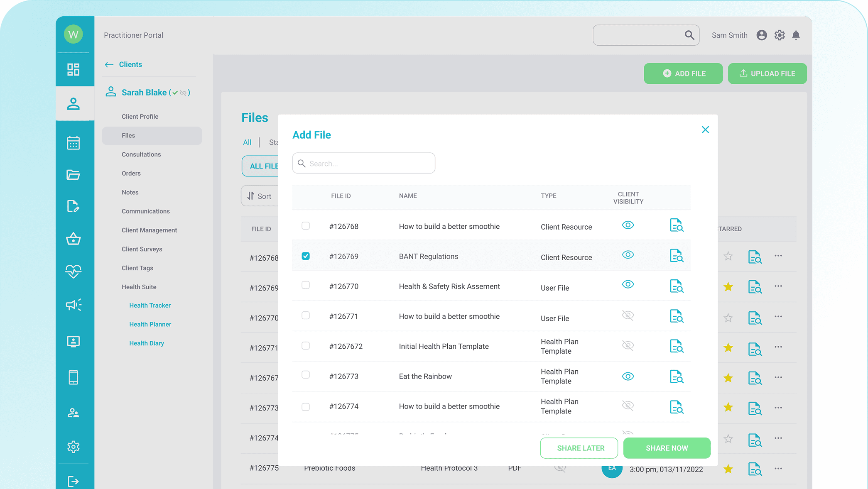
Task: Open Health Tracker under Health Suite
Action: 150,306
